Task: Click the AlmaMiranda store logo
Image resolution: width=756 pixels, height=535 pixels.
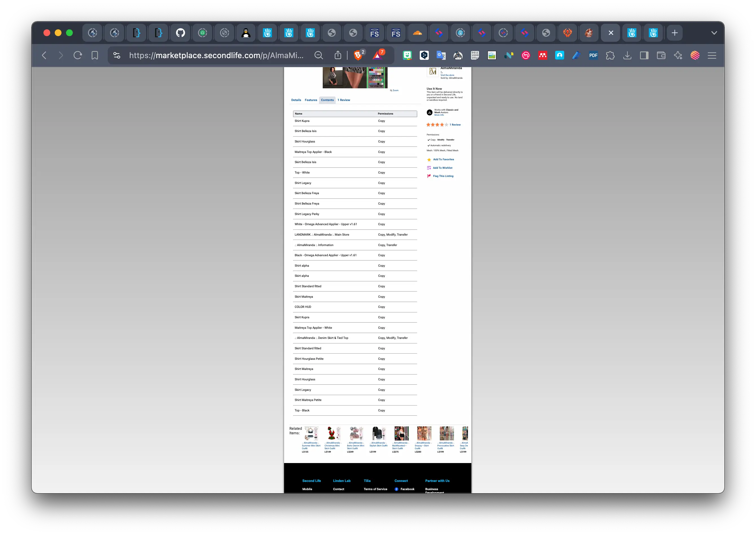Action: 433,71
